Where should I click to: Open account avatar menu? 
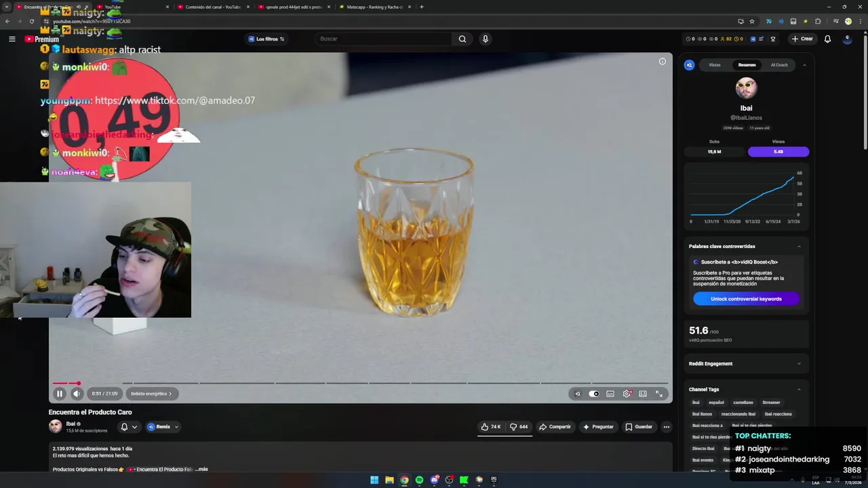click(x=847, y=39)
